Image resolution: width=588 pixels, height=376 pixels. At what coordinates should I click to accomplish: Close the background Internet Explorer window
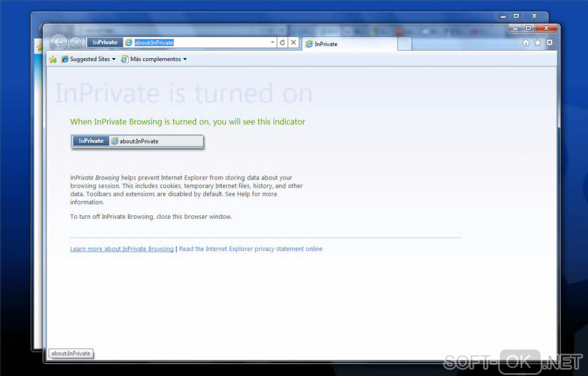coord(534,16)
